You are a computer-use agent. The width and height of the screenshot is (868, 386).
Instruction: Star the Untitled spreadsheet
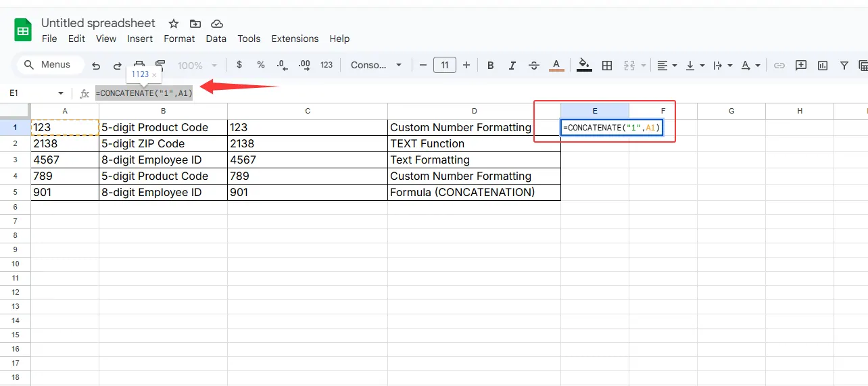pos(174,24)
